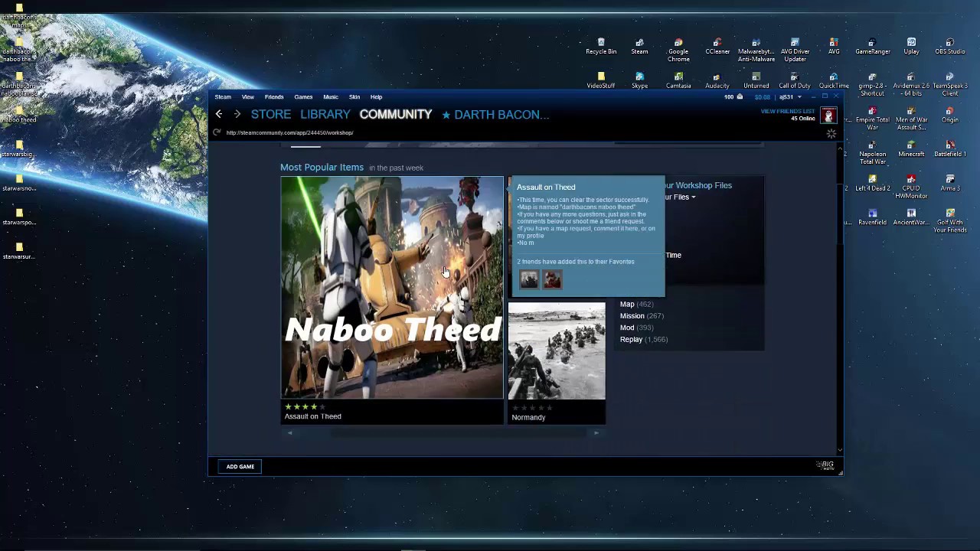Image resolution: width=980 pixels, height=551 pixels.
Task: Reload the page using the refresh icon
Action: (x=217, y=132)
